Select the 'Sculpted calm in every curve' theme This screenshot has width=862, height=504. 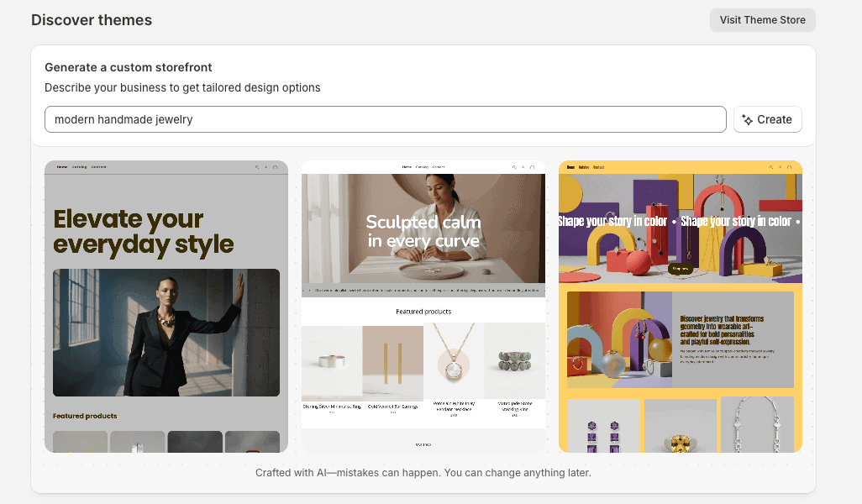[423, 307]
